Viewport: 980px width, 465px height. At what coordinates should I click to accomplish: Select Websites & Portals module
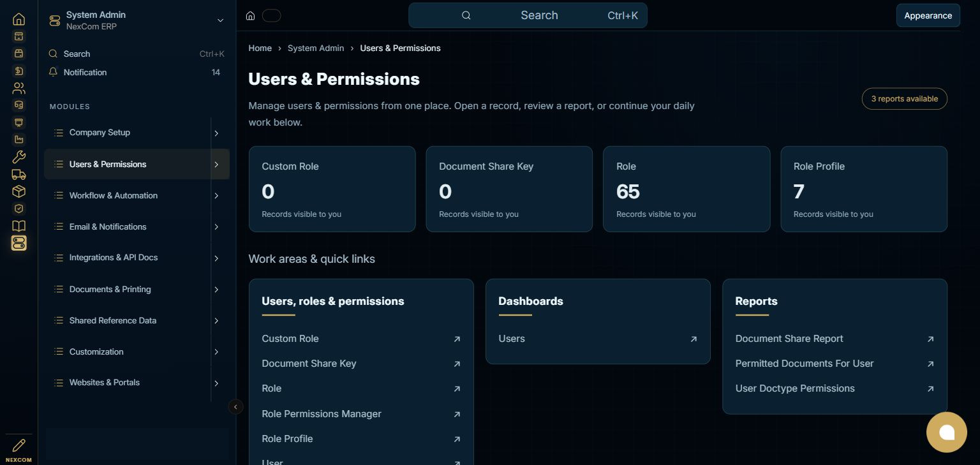click(x=128, y=383)
